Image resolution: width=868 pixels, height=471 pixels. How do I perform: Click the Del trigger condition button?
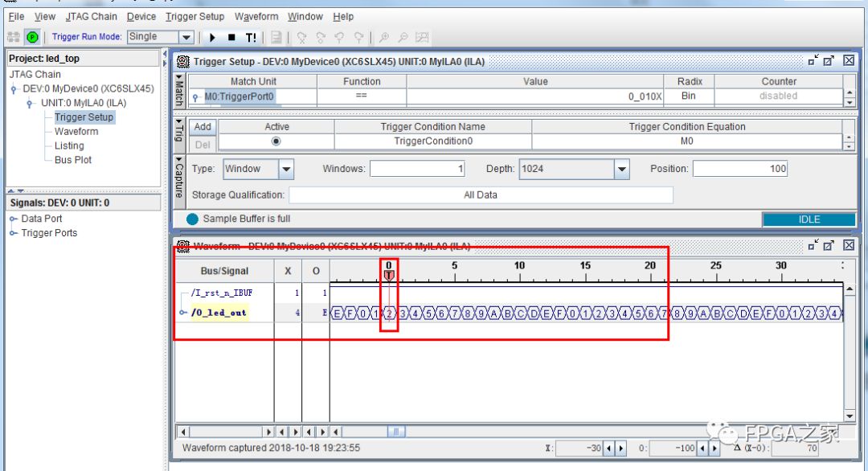[x=203, y=145]
